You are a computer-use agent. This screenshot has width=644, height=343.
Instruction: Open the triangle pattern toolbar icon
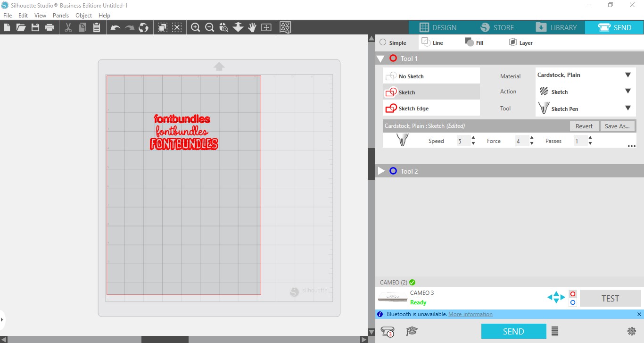tap(285, 27)
